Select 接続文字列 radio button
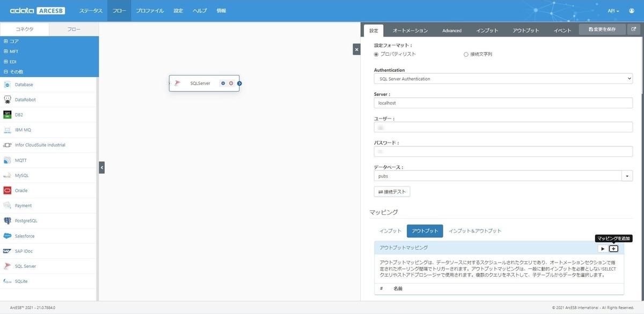 (466, 54)
